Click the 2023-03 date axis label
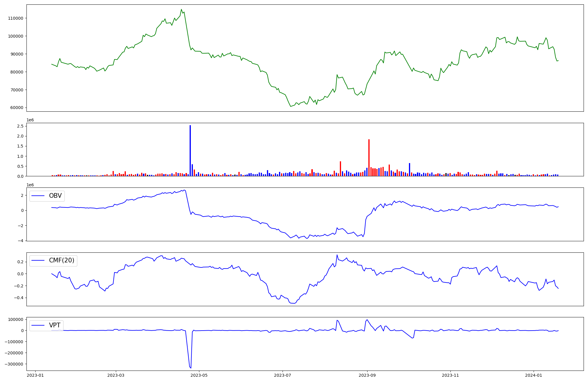This screenshot has width=588, height=382. (x=116, y=375)
